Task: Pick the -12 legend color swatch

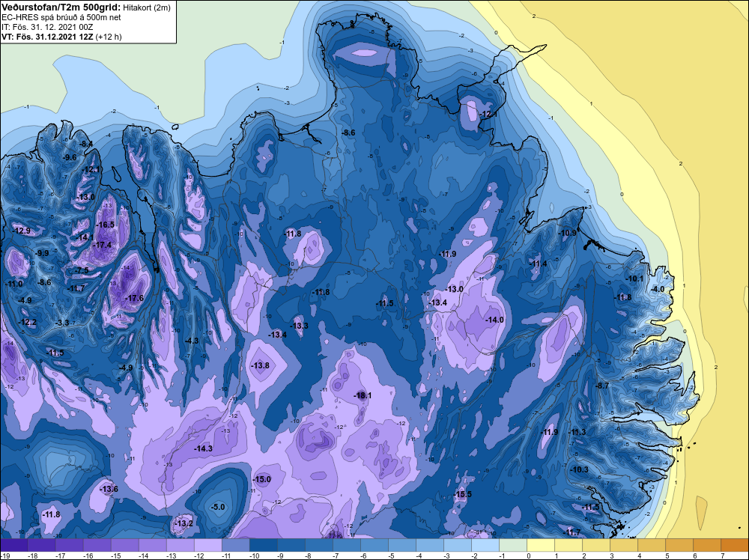Action: 207,545
